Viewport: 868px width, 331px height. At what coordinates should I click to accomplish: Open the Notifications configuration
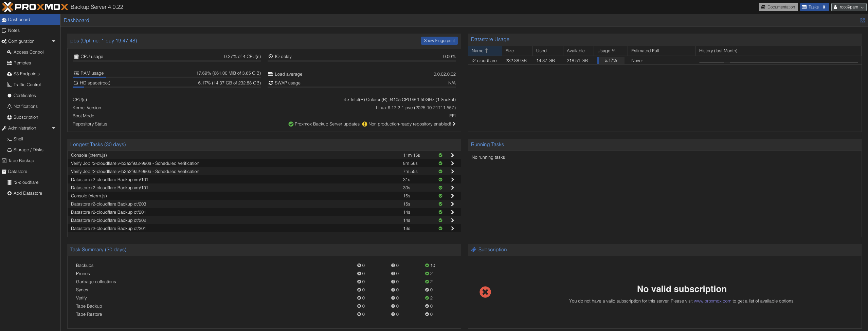[x=25, y=106]
